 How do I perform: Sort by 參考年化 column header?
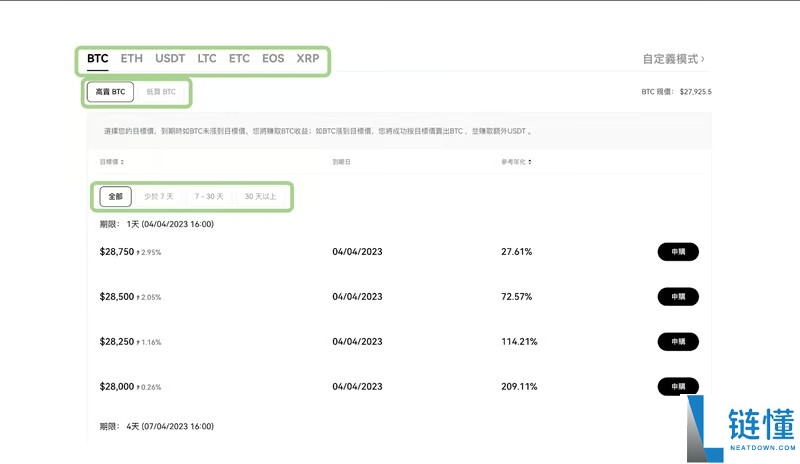point(516,162)
